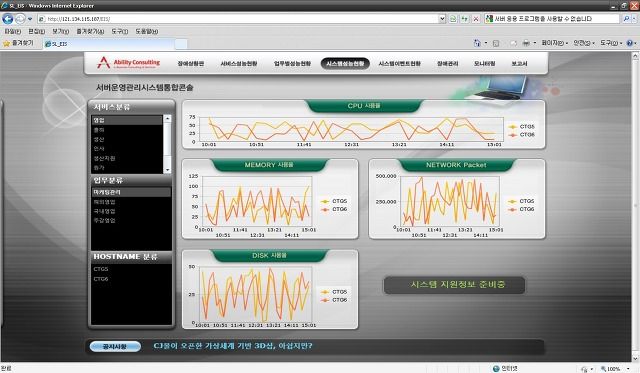Open the menu bar 도구 (Tools) menu
The image size is (640, 373).
[120, 31]
